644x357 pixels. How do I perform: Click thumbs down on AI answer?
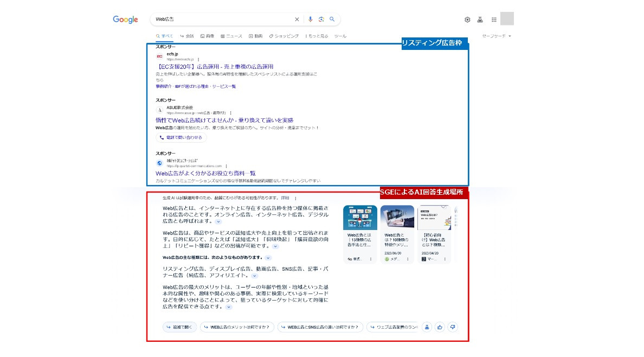(453, 327)
